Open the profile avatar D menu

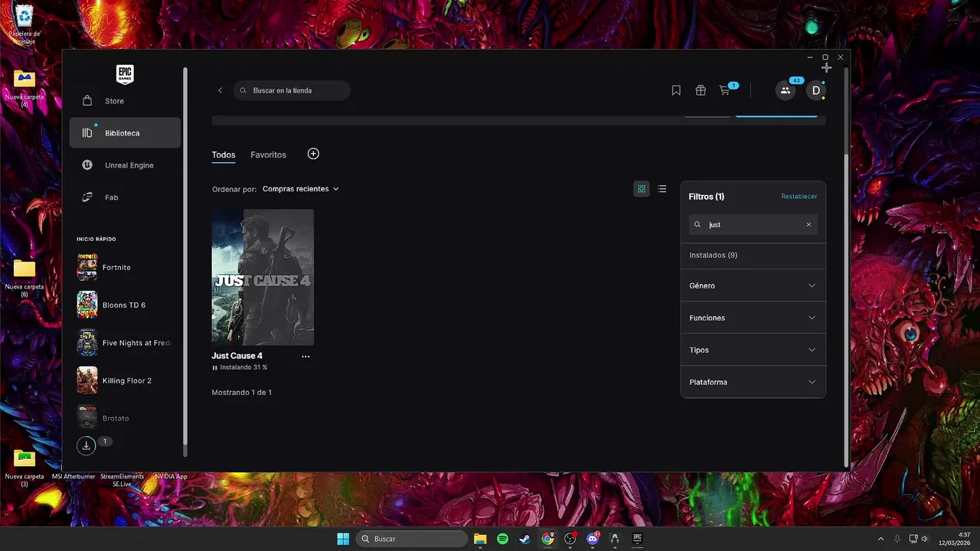point(816,90)
